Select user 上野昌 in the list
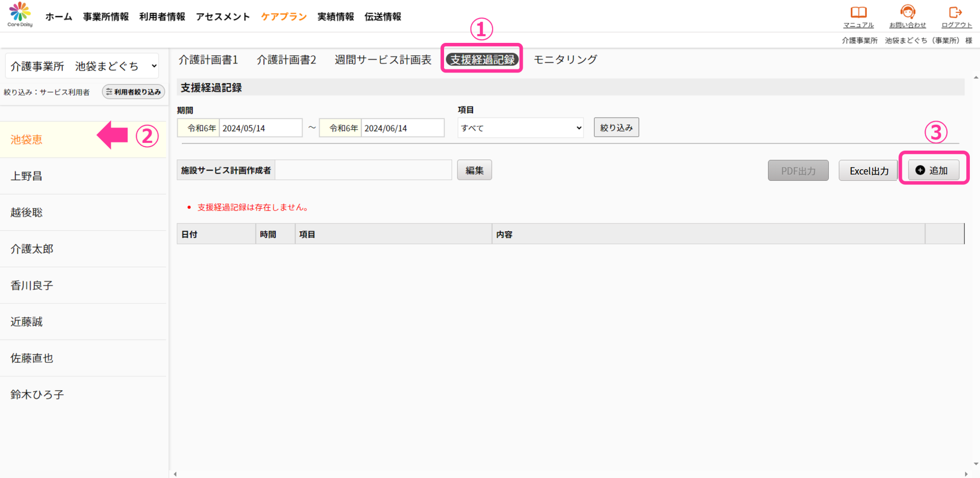The image size is (980, 478). pos(27,176)
